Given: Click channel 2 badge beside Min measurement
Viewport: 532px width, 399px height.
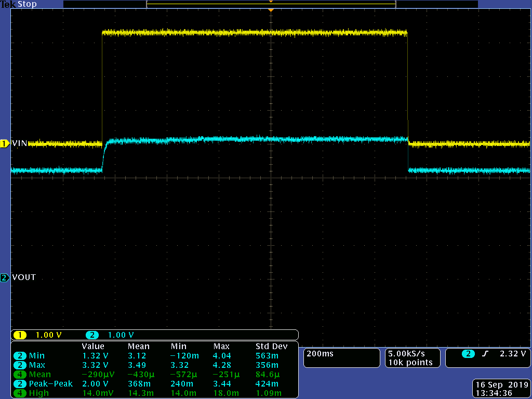Looking at the screenshot, I should [20, 356].
